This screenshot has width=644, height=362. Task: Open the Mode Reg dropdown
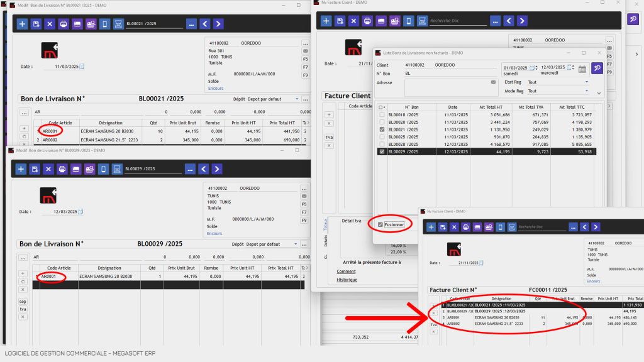pyautogui.click(x=587, y=91)
